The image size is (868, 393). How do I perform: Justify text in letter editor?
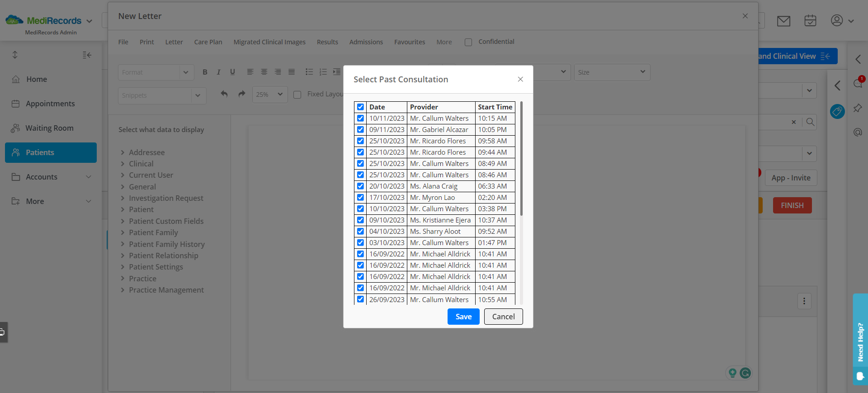point(292,72)
